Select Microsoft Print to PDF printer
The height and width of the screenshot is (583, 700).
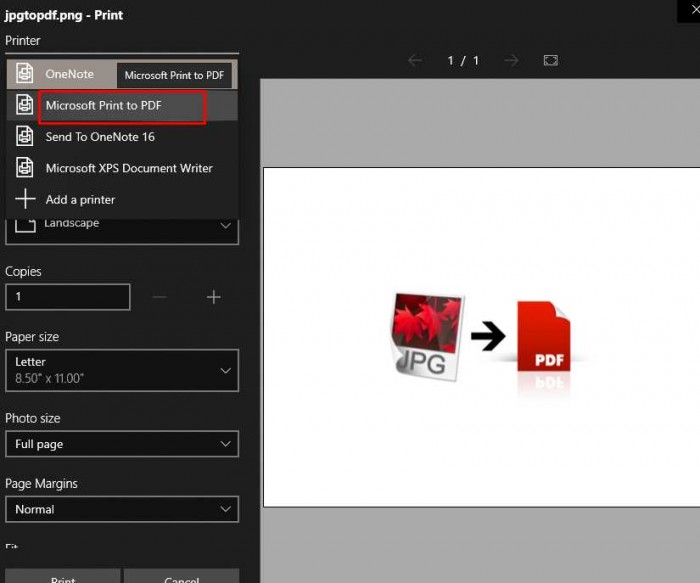(122, 105)
